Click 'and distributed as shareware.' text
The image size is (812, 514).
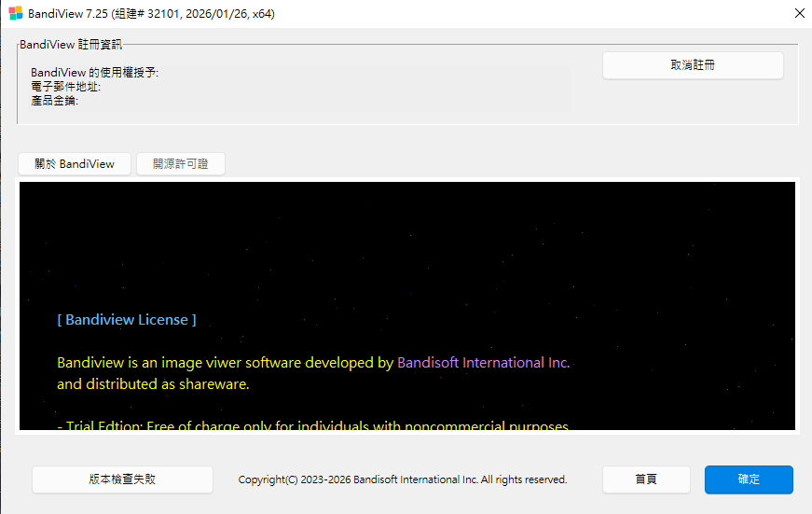153,384
